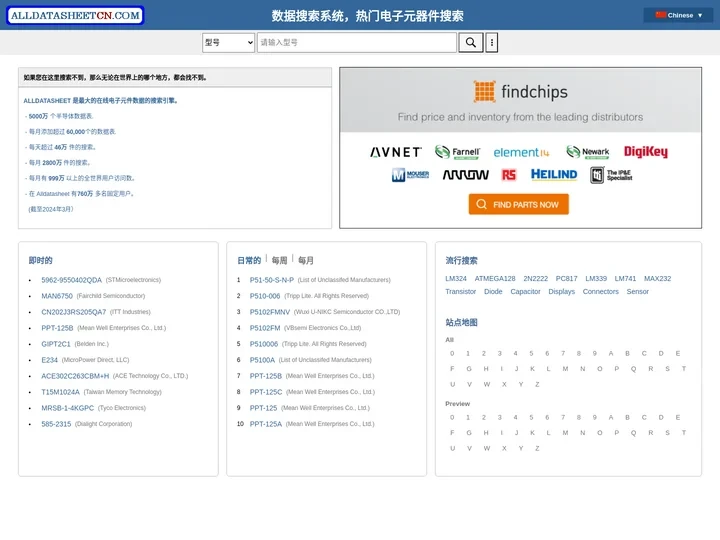Open ranked part P51-50-S-N-P

click(272, 280)
